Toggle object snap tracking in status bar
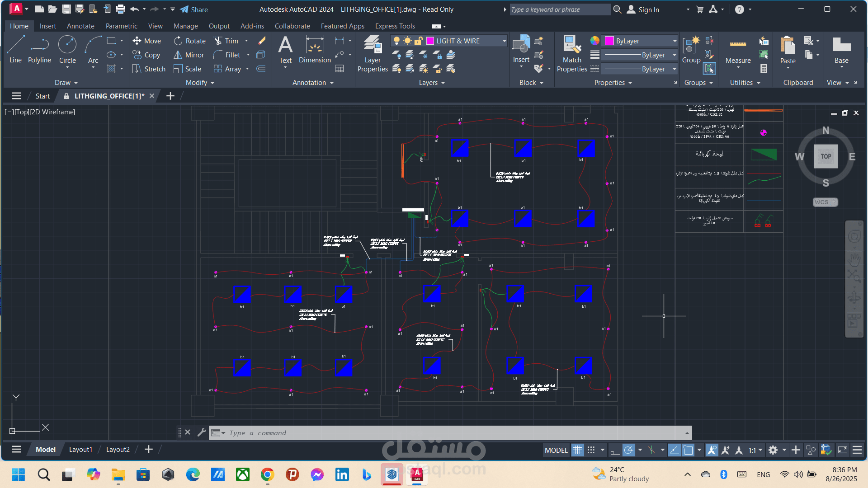This screenshot has height=488, width=868. tap(674, 450)
